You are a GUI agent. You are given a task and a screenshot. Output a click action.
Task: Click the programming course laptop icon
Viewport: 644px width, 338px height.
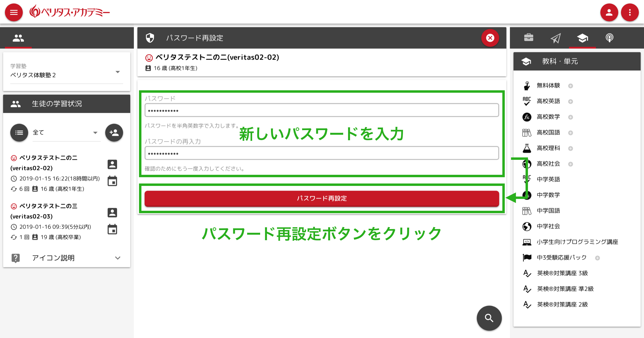coord(527,242)
